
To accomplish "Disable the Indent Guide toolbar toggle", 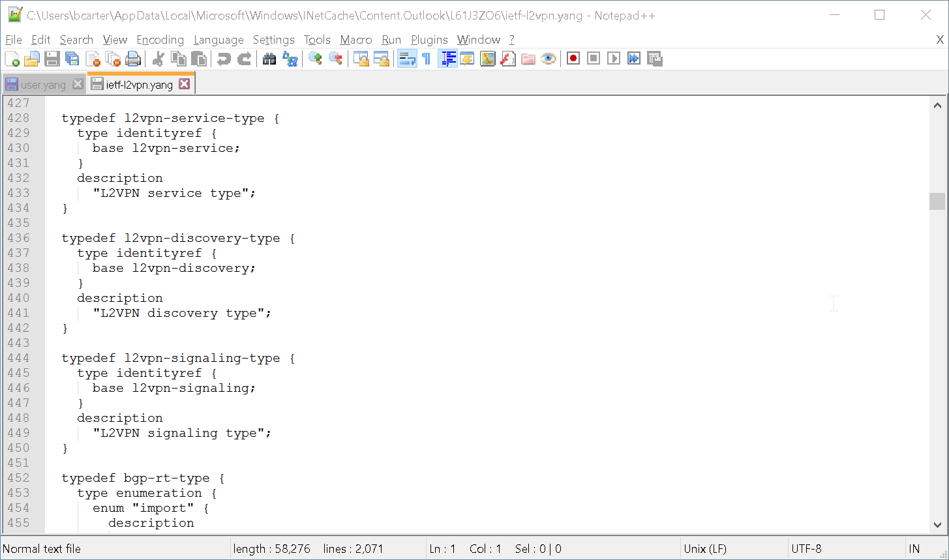I will (447, 59).
